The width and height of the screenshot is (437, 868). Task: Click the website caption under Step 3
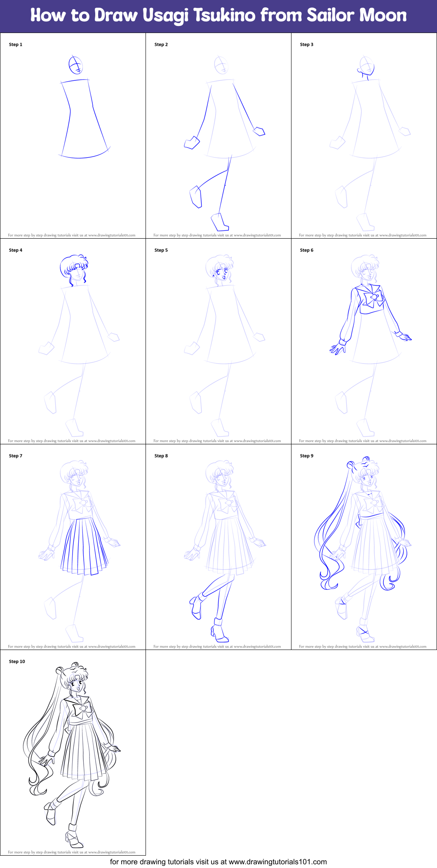(x=363, y=235)
